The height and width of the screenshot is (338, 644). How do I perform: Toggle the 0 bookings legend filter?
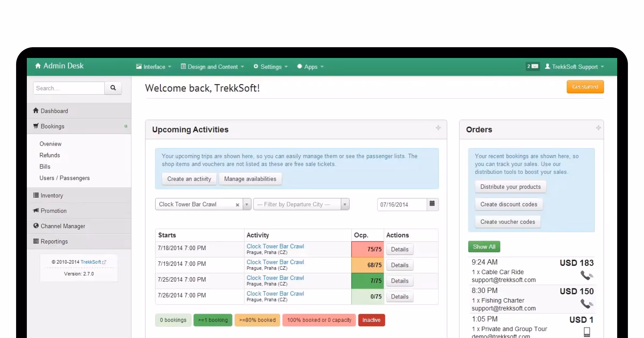[x=173, y=320]
